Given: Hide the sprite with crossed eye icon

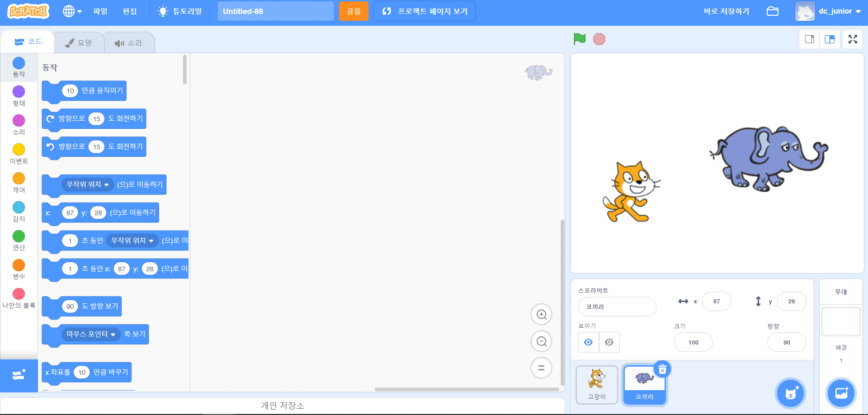Looking at the screenshot, I should coord(609,342).
